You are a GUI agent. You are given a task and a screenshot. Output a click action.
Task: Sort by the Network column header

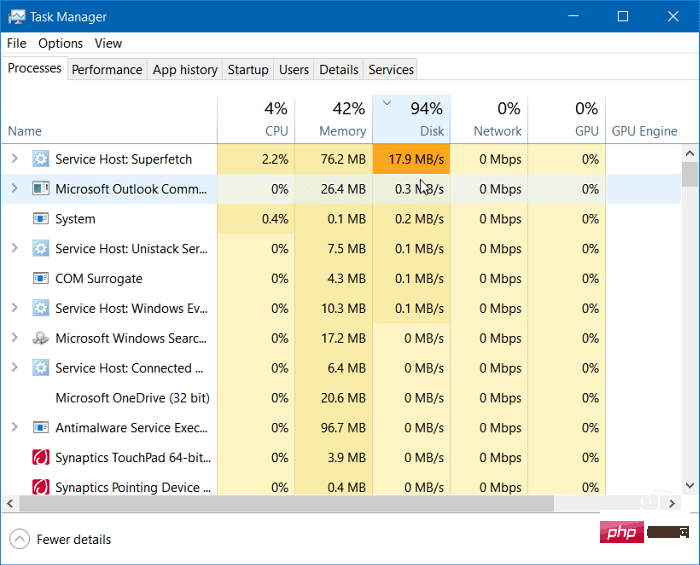(x=489, y=120)
